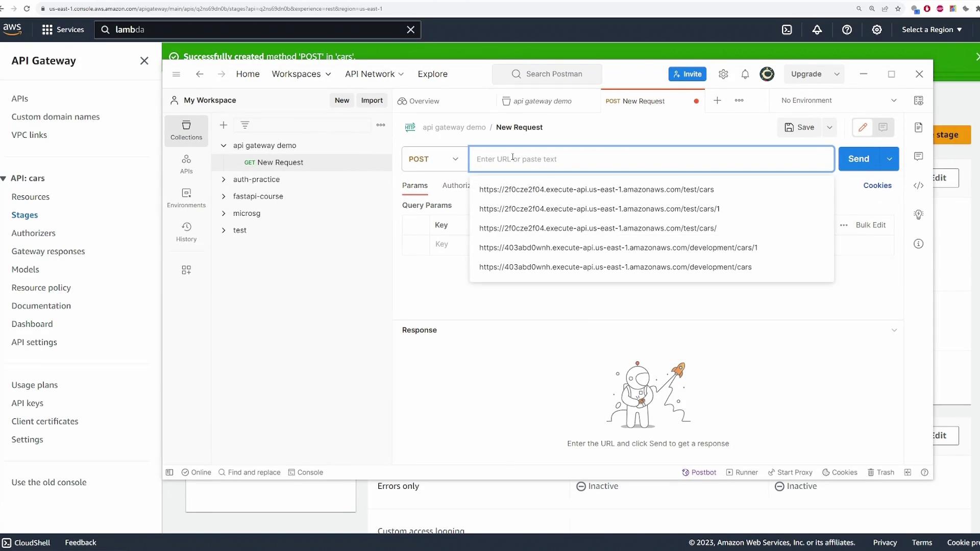Open the Environments sidebar icon
980x551 pixels.
(x=186, y=198)
